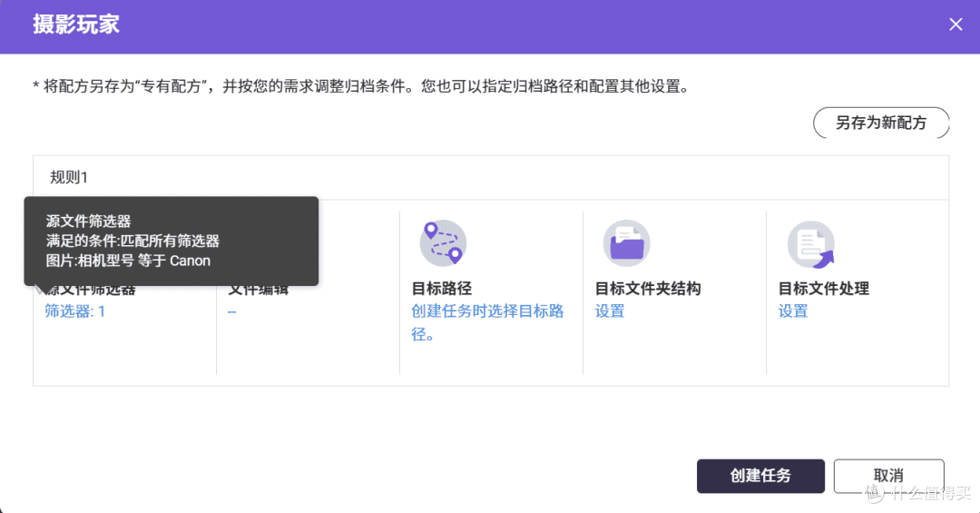Click tooltip line 图片:相机型号 等于 Canon
This screenshot has width=980, height=513.
pyautogui.click(x=128, y=261)
